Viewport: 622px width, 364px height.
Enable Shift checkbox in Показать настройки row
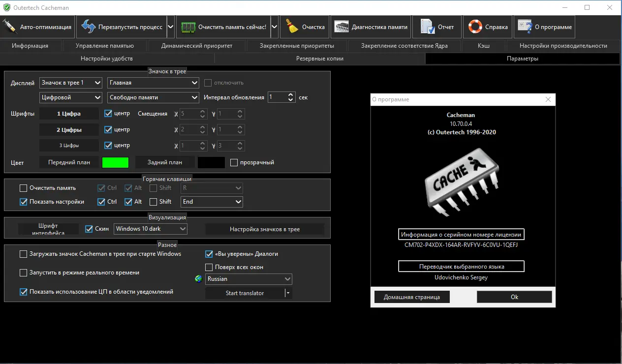(153, 202)
